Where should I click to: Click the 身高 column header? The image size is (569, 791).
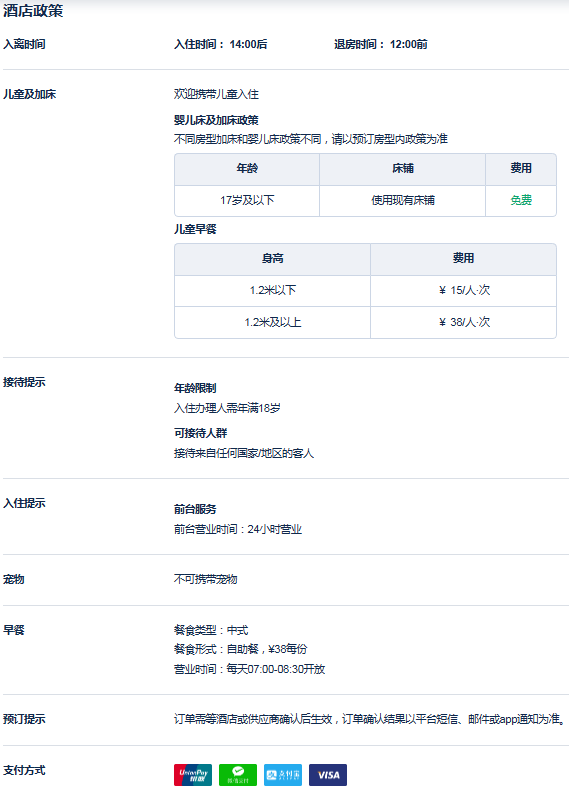(272, 258)
